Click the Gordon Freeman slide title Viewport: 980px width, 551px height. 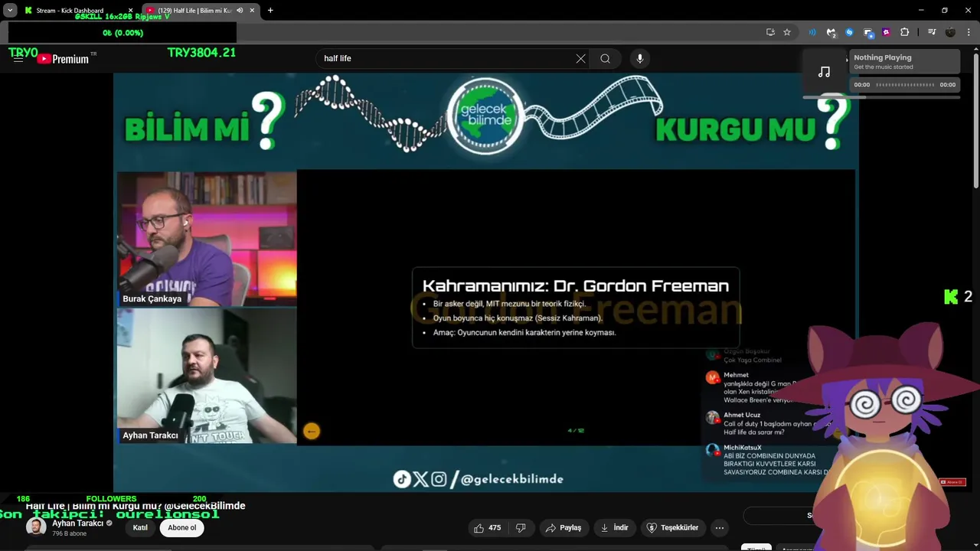(x=575, y=286)
